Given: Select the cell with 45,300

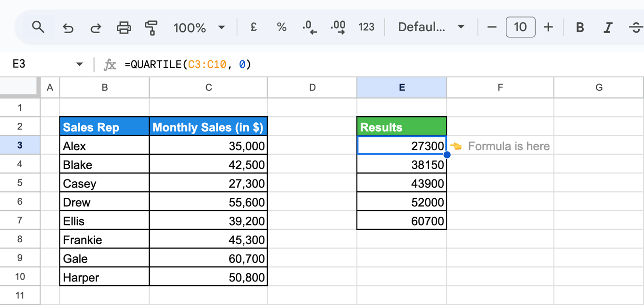Looking at the screenshot, I should [208, 239].
